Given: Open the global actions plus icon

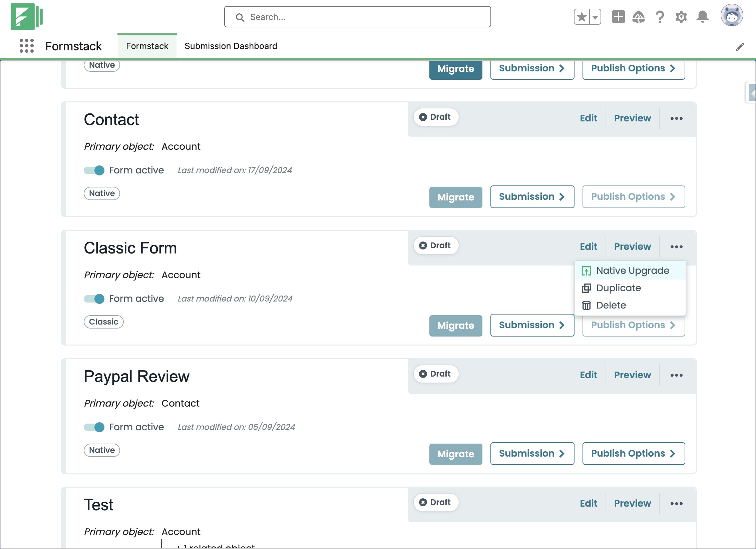Looking at the screenshot, I should pos(618,17).
